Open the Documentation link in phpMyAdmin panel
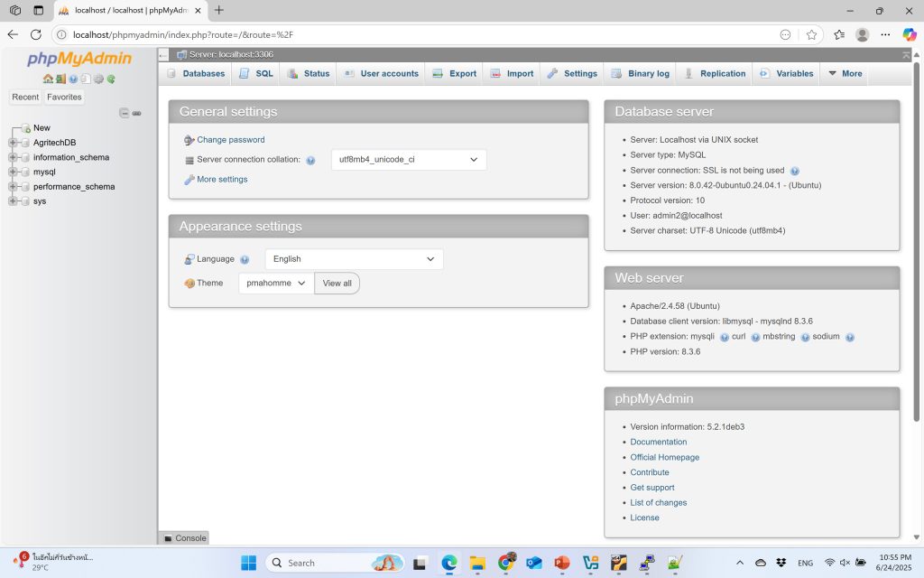Image resolution: width=924 pixels, height=578 pixels. 658,443
